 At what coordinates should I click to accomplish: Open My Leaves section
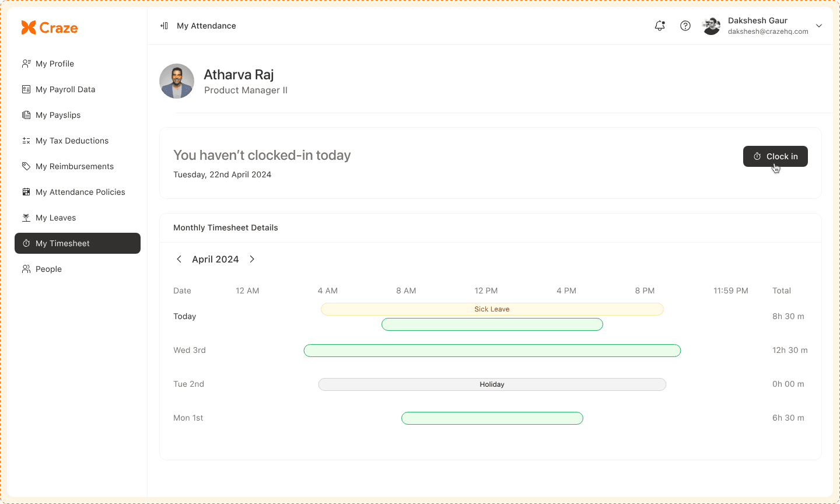[x=78, y=218]
